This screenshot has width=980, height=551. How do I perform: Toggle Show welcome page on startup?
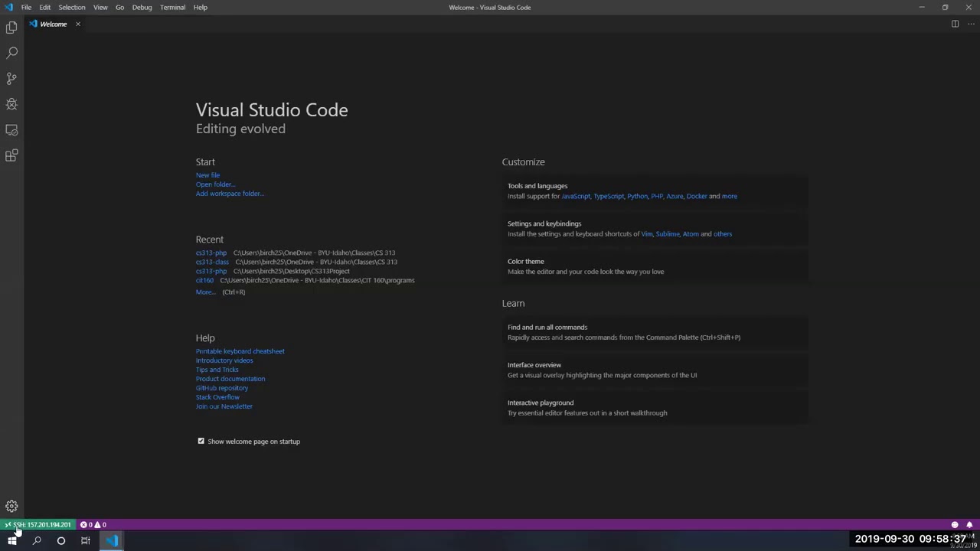point(201,442)
